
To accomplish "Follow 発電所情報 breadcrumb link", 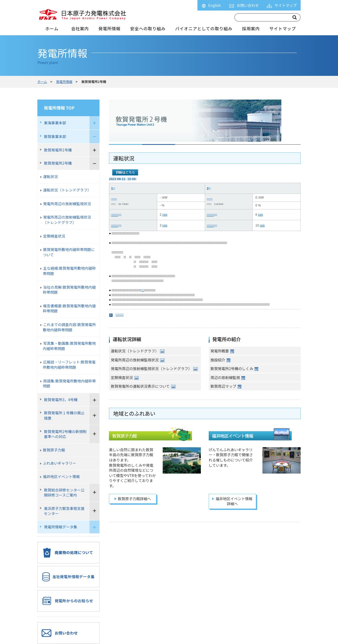I will 64,82.
